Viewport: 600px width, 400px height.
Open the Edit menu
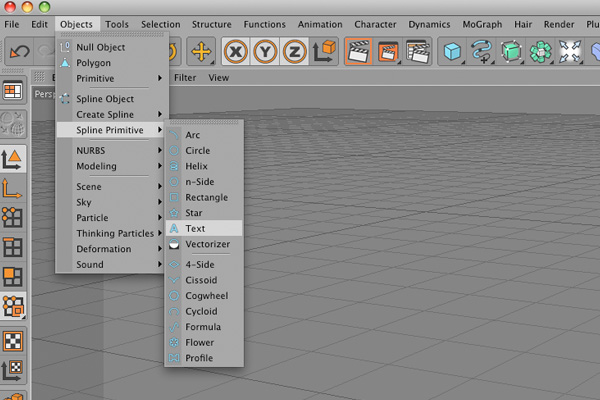pos(39,24)
